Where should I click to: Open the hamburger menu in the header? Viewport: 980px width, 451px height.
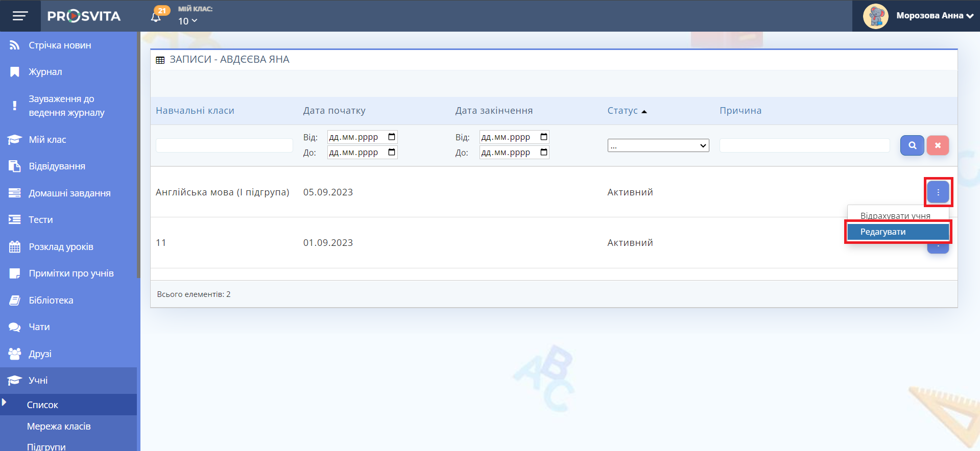pyautogui.click(x=20, y=16)
